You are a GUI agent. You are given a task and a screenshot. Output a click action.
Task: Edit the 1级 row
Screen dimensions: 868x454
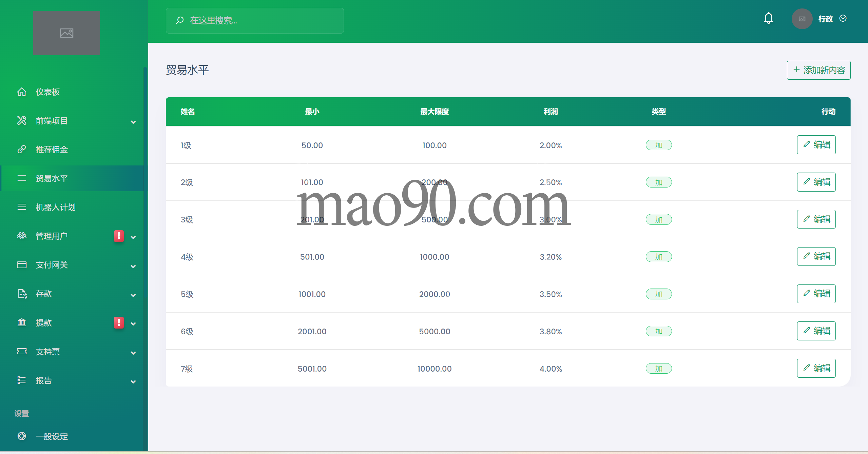(x=816, y=145)
